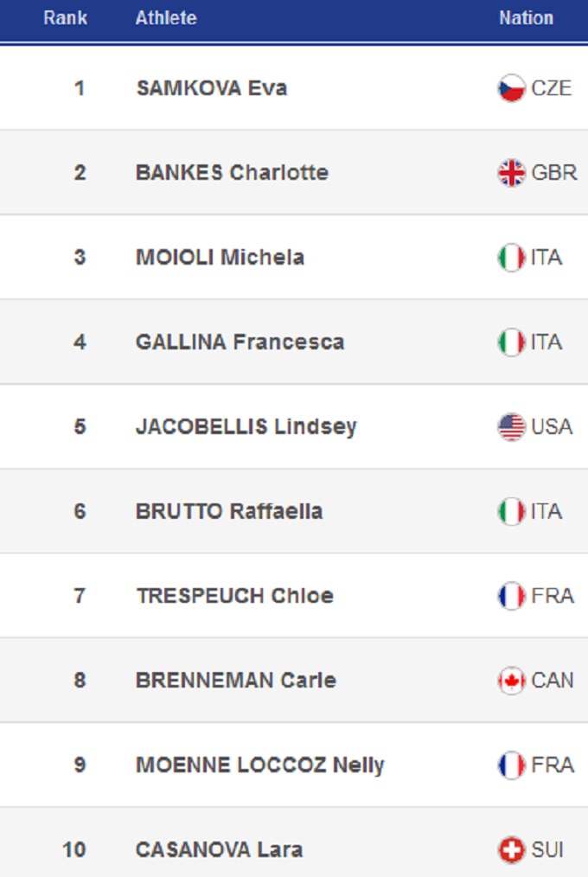Click the French flag in Trespeuch's row
Viewport: 588px width, 877px height.
coord(512,596)
